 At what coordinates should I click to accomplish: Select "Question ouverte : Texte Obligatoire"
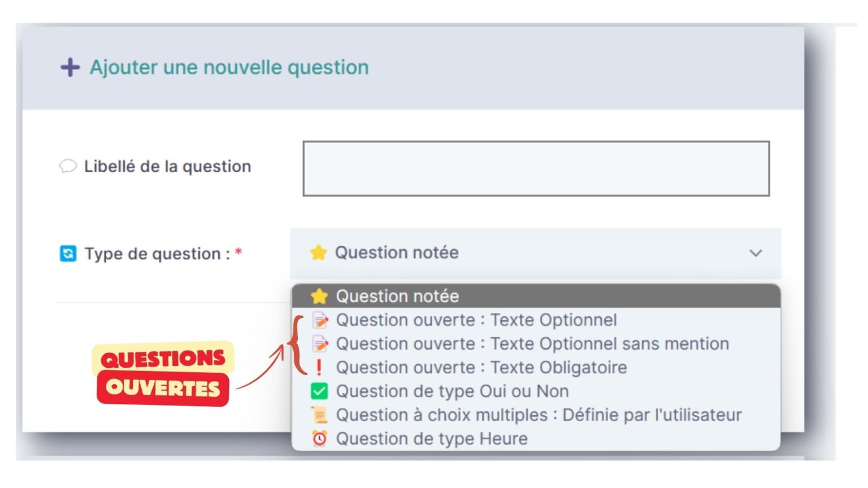click(481, 367)
